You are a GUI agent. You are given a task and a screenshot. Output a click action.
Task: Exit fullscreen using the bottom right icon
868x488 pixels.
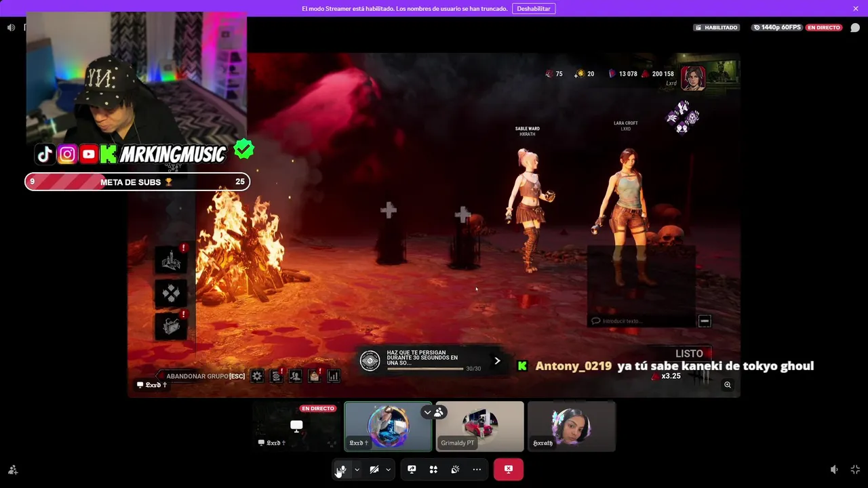tap(855, 469)
